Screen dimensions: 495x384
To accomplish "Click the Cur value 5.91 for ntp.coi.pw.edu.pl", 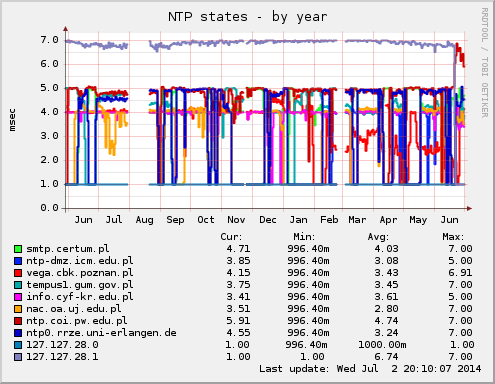I will click(x=238, y=321).
